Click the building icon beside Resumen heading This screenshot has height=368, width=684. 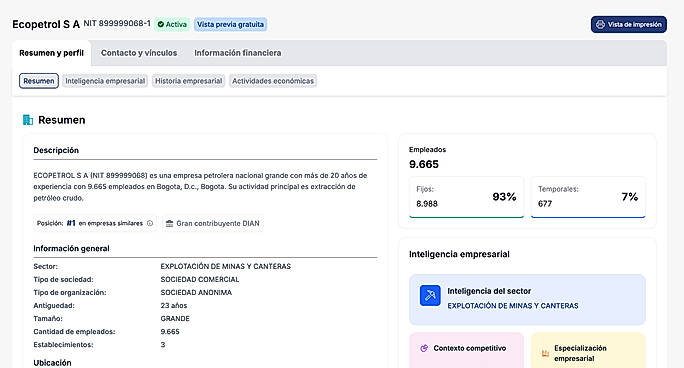(28, 120)
